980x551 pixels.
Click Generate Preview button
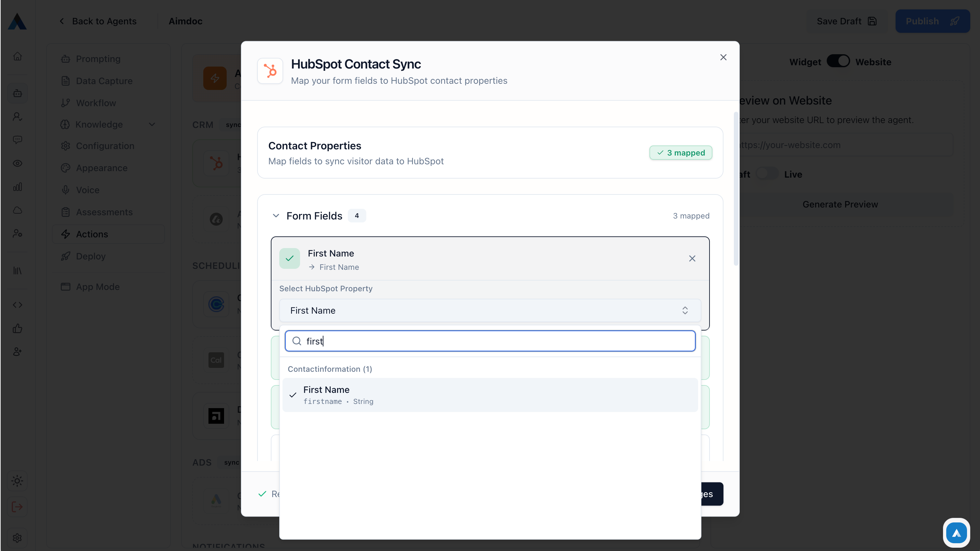(840, 204)
